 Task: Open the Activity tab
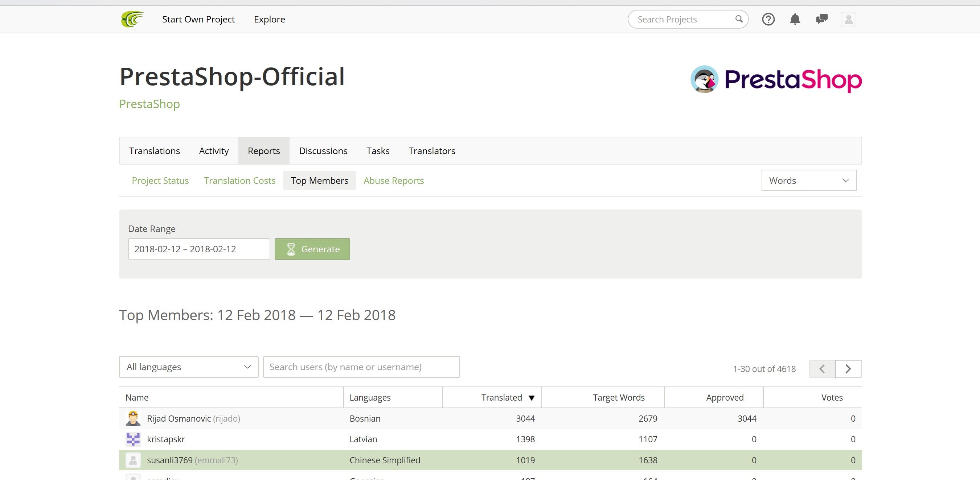(214, 151)
